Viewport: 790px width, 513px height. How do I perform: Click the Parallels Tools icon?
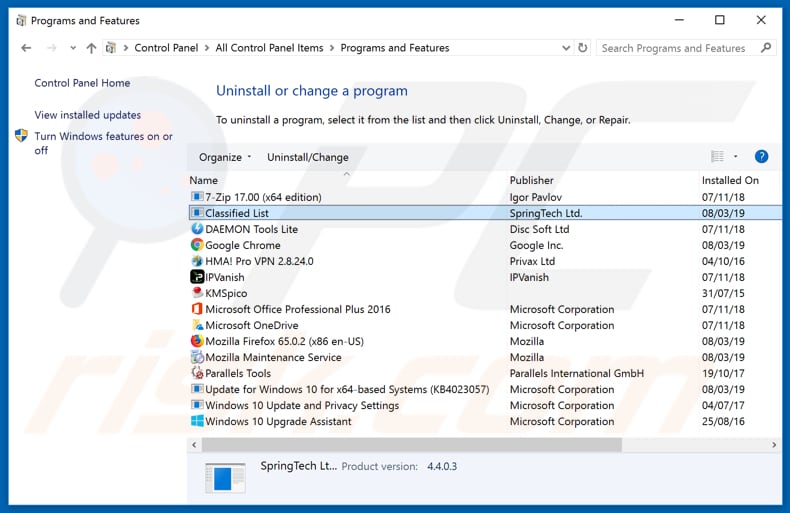197,373
